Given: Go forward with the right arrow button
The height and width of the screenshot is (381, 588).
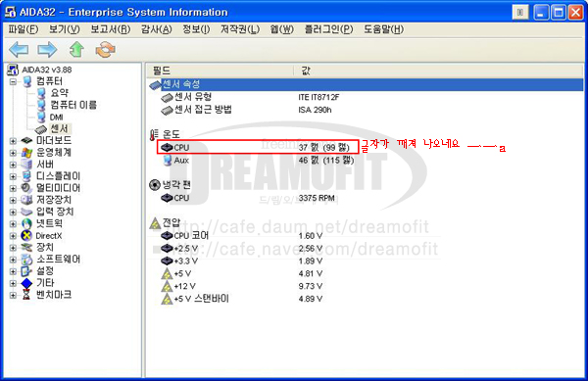Looking at the screenshot, I should 47,49.
